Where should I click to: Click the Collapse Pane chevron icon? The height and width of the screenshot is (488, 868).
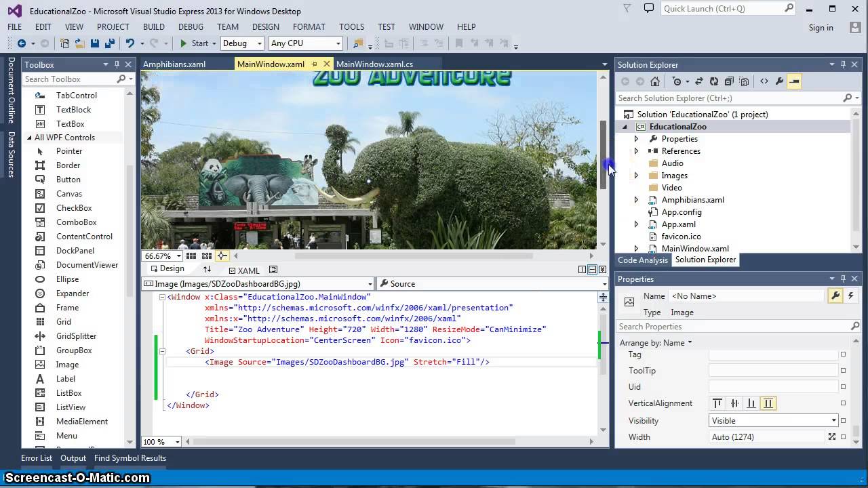click(x=602, y=270)
